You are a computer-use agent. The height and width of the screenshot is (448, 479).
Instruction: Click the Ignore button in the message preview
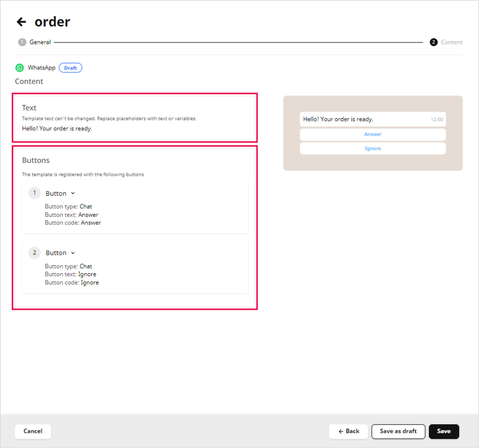[x=373, y=148]
